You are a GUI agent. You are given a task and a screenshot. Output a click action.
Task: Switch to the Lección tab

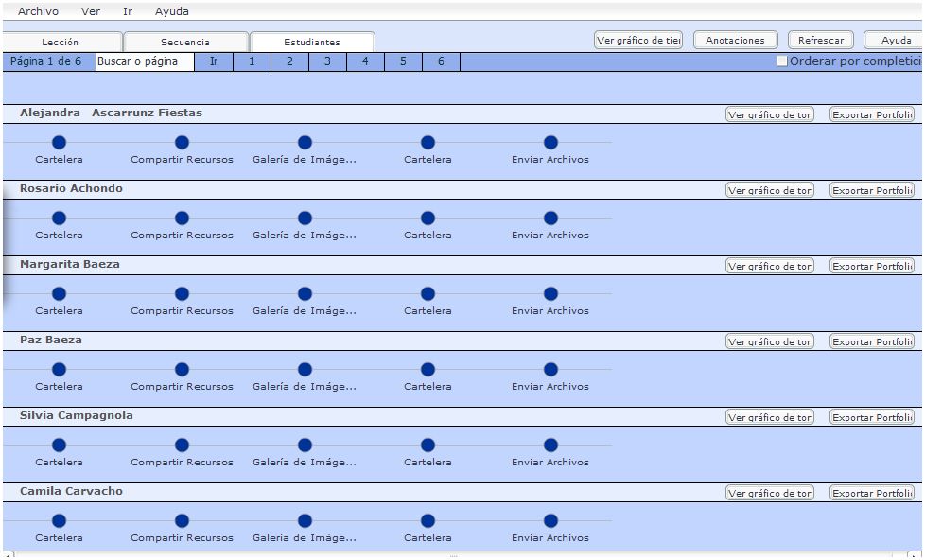[x=61, y=42]
